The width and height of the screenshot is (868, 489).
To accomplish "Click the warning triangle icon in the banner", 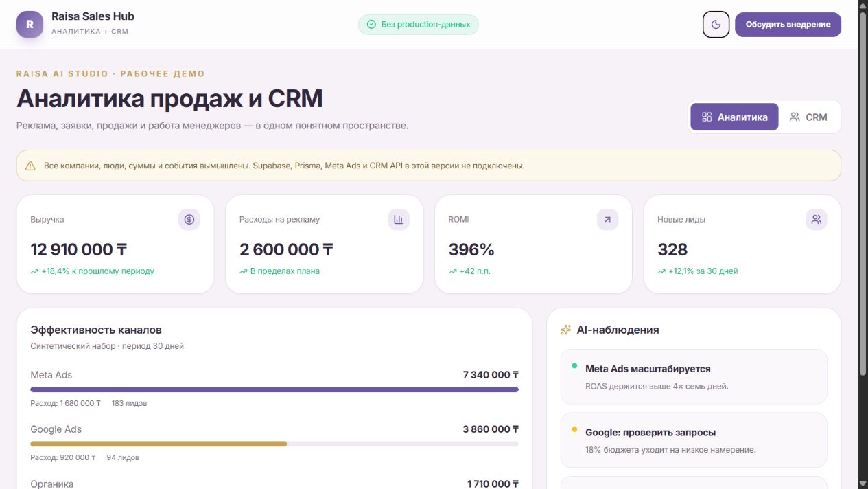I will pos(30,166).
